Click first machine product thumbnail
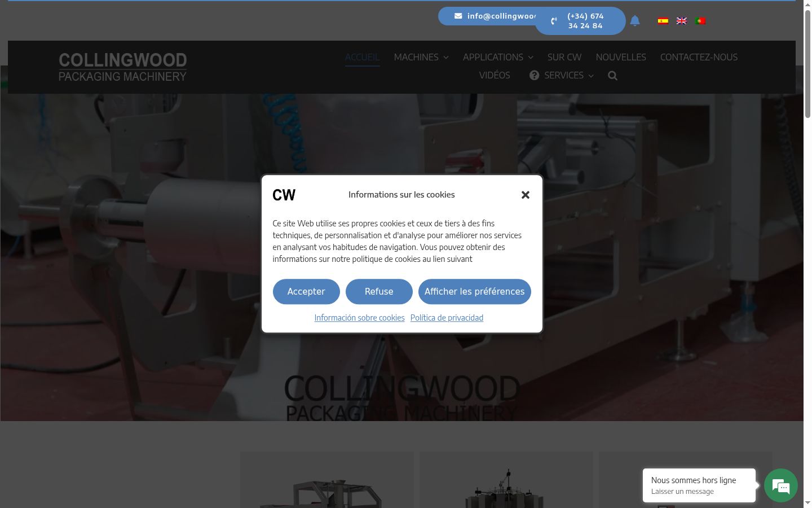 click(x=327, y=480)
